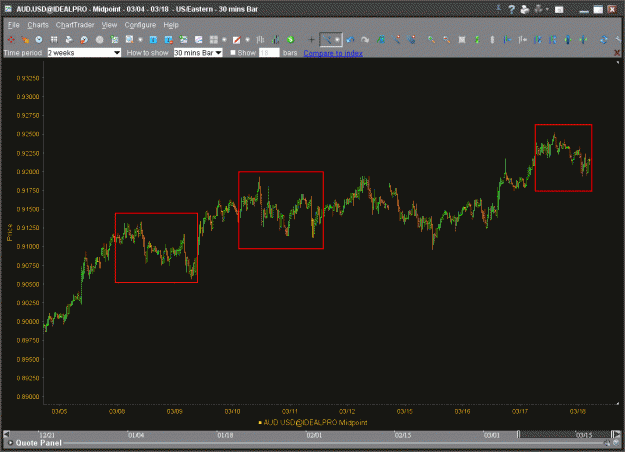Click the Price axis label
The height and width of the screenshot is (452, 625).
coord(10,232)
